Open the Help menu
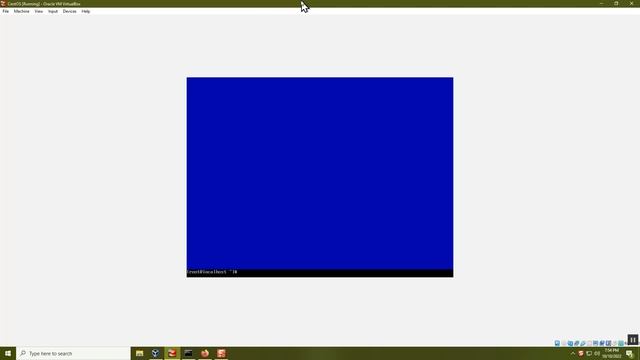640x360 pixels. [86, 11]
